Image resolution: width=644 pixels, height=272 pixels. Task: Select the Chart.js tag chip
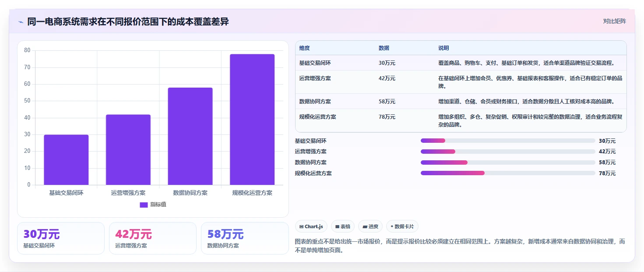point(311,226)
